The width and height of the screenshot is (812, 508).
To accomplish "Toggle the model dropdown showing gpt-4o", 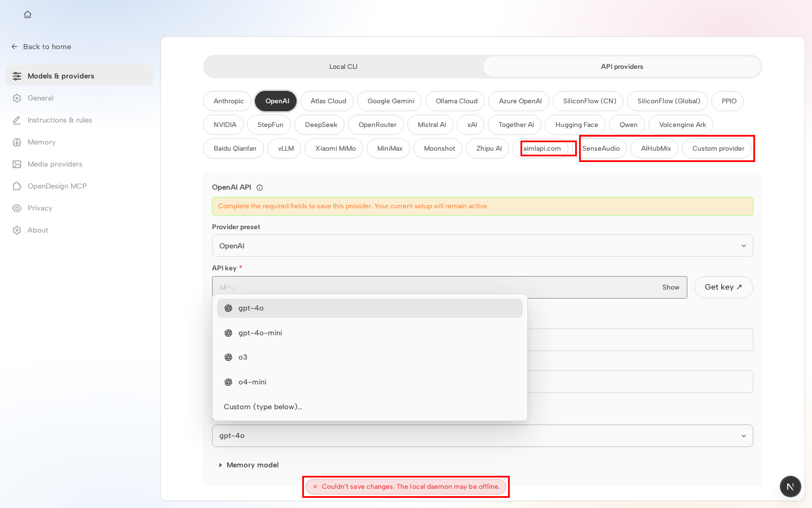I will click(483, 436).
